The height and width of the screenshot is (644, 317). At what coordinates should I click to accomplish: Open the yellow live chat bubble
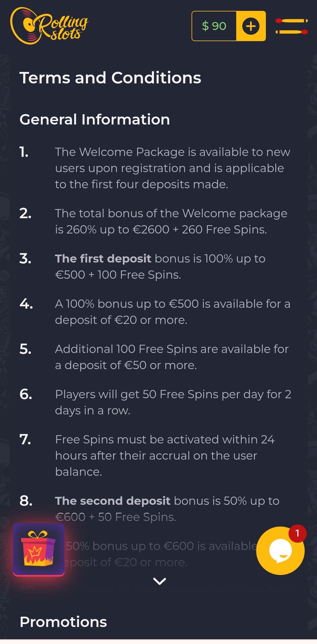pos(280,551)
